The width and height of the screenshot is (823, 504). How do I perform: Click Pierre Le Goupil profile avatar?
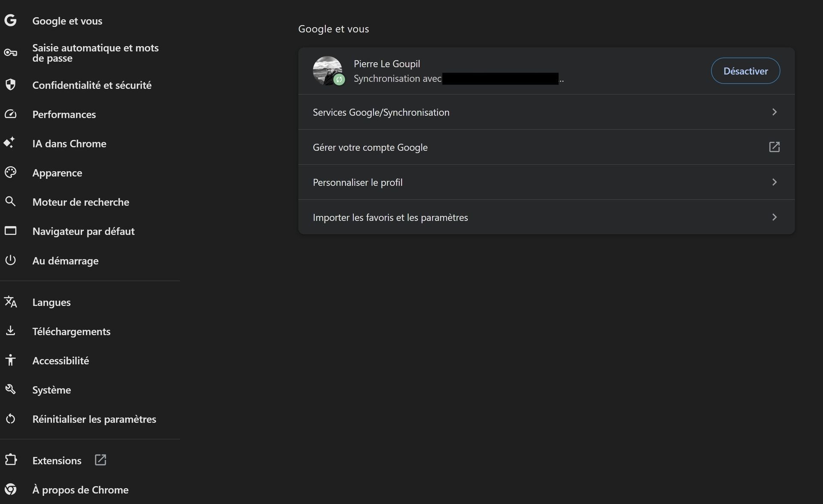pos(328,71)
